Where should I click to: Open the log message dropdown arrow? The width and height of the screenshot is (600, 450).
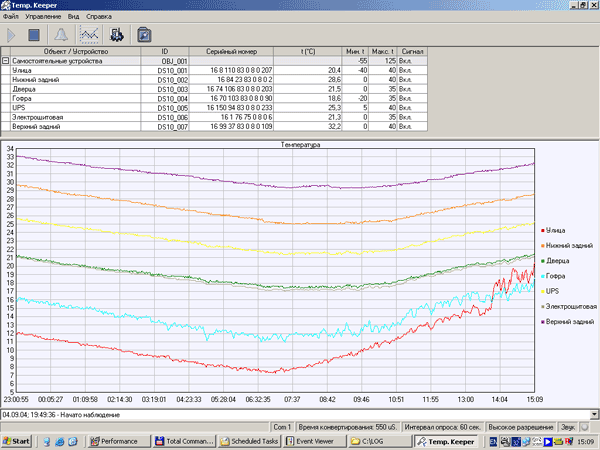coord(594,414)
